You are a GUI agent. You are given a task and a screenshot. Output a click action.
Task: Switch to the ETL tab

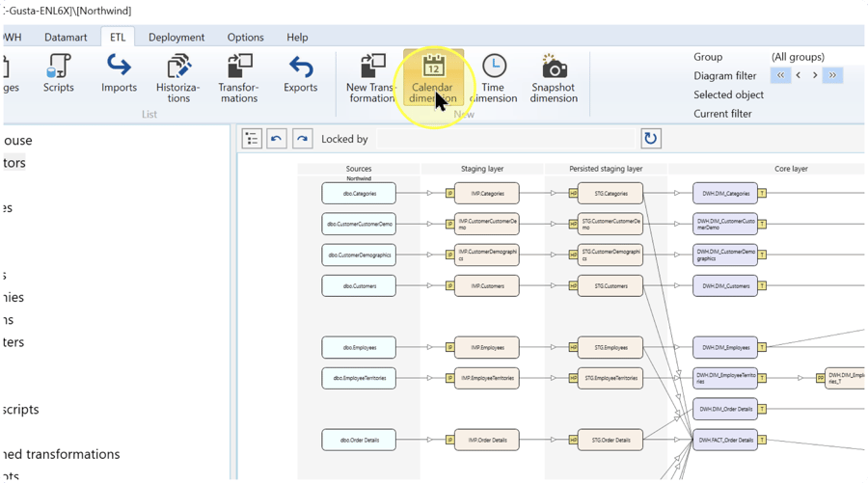click(x=118, y=37)
